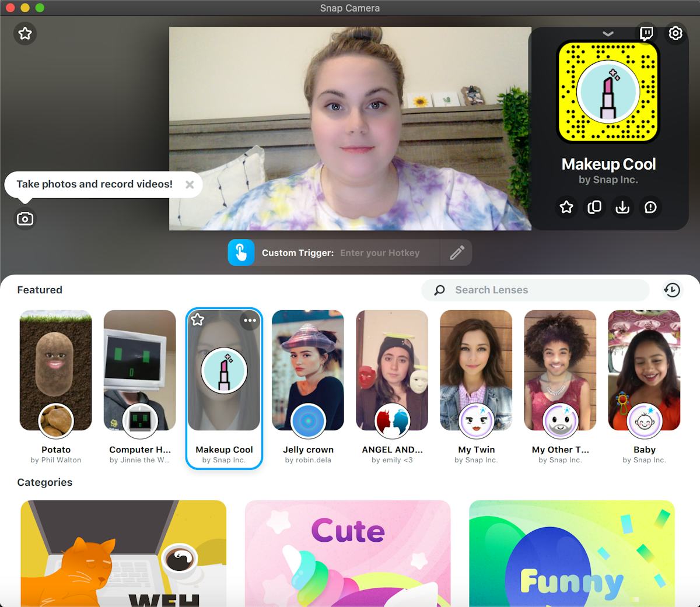The width and height of the screenshot is (700, 607).
Task: Open favorites star in top-left corner
Action: [x=25, y=33]
